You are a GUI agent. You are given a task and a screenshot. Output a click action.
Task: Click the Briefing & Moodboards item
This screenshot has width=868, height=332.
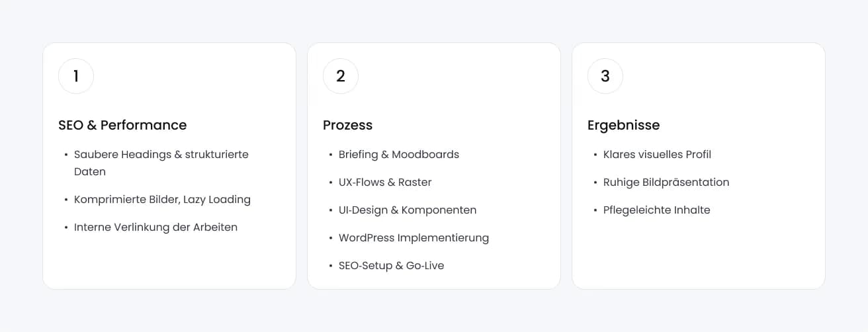(x=398, y=154)
